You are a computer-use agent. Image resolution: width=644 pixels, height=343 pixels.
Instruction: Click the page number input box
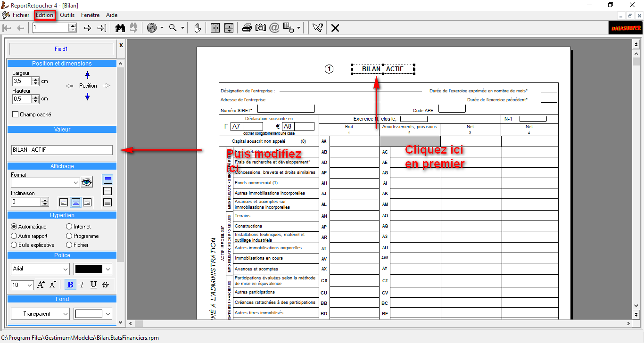click(x=51, y=28)
